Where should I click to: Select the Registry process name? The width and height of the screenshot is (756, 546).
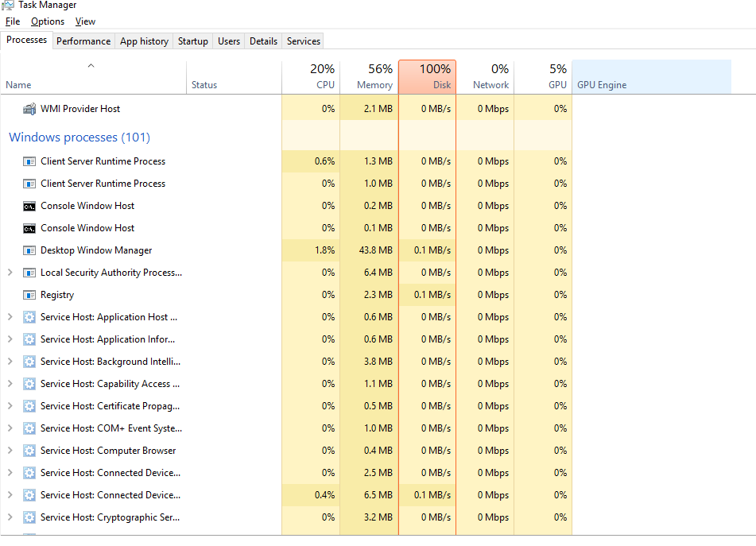click(57, 295)
